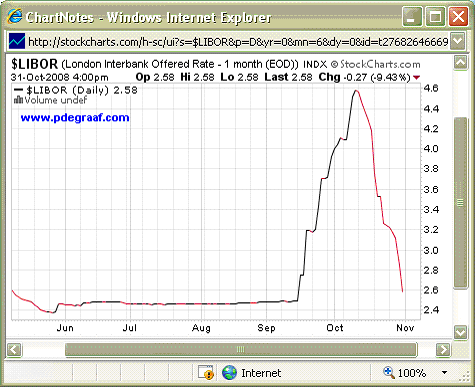Click the 2.4 y-axis label

coord(431,310)
